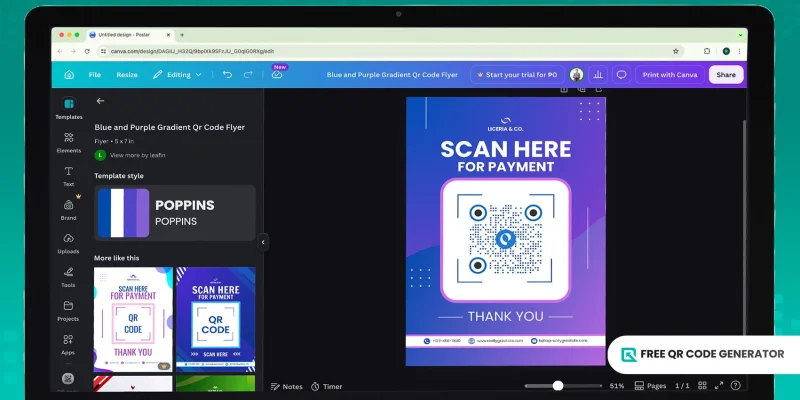Select the SCAN HERE heading on canvas

(x=506, y=149)
